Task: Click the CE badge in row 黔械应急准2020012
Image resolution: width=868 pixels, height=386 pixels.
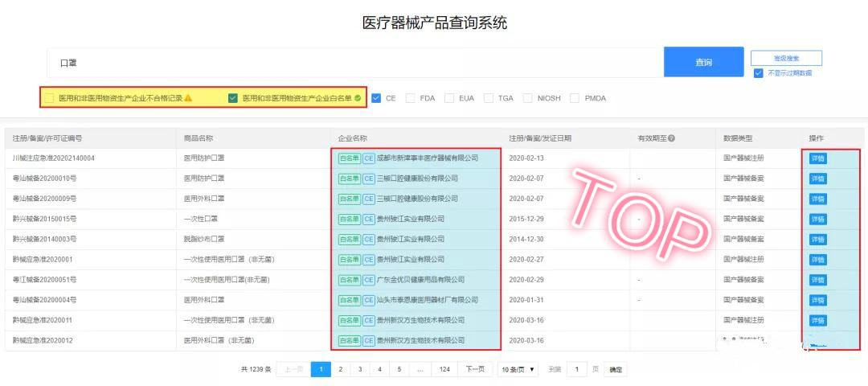Action: pyautogui.click(x=369, y=341)
